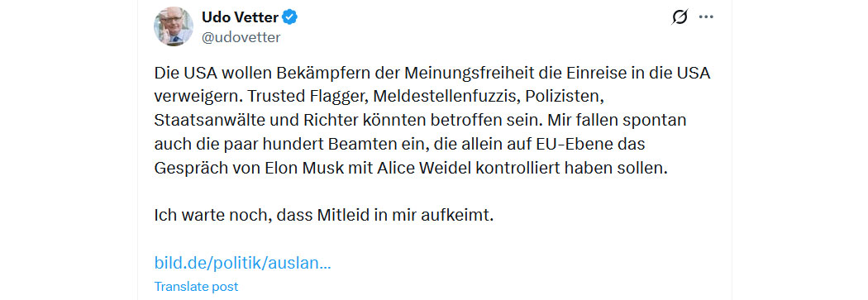The height and width of the screenshot is (300, 868).
Task: Click Translate post
Action: (196, 287)
